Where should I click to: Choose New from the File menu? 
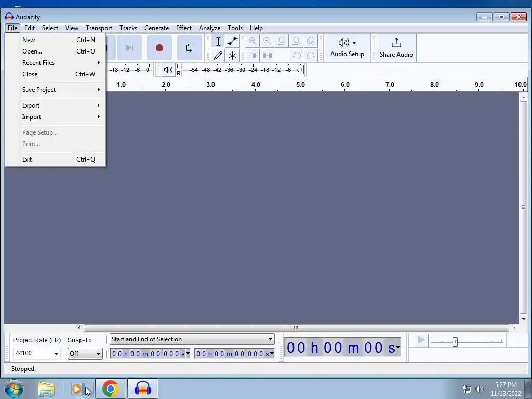[x=55, y=39]
